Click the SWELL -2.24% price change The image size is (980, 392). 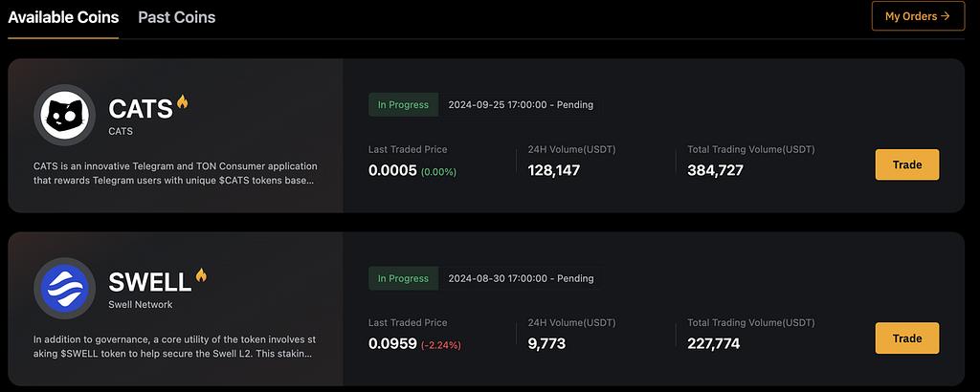point(439,344)
